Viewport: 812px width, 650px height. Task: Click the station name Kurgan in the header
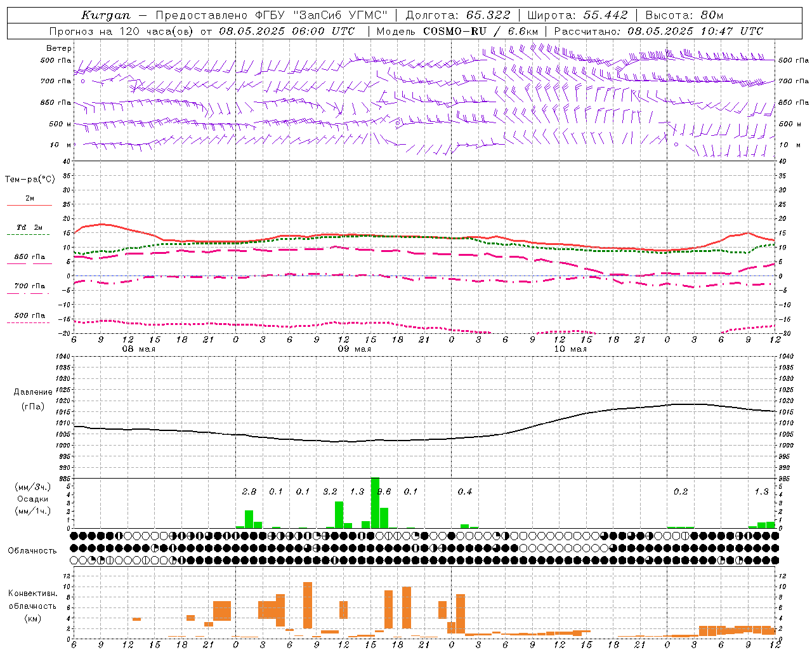point(106,15)
